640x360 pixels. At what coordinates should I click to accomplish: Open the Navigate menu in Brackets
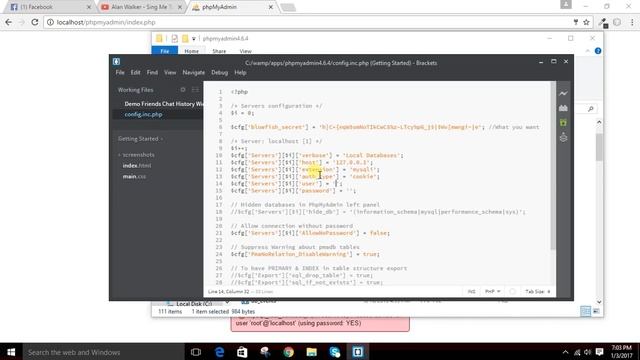point(193,73)
